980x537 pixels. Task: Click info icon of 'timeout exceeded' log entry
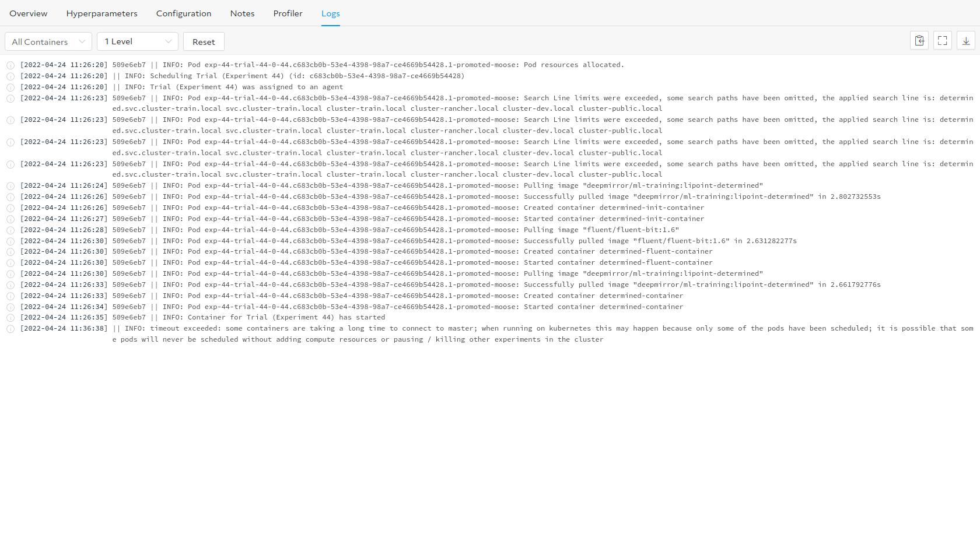tap(10, 329)
